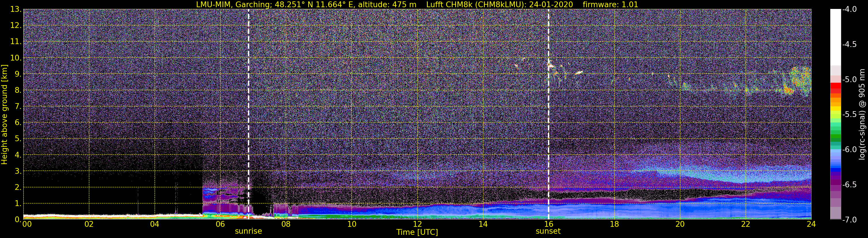The image size is (868, 238).
Task: Click the 'sunset' label below the time axis
Action: pyautogui.click(x=548, y=231)
